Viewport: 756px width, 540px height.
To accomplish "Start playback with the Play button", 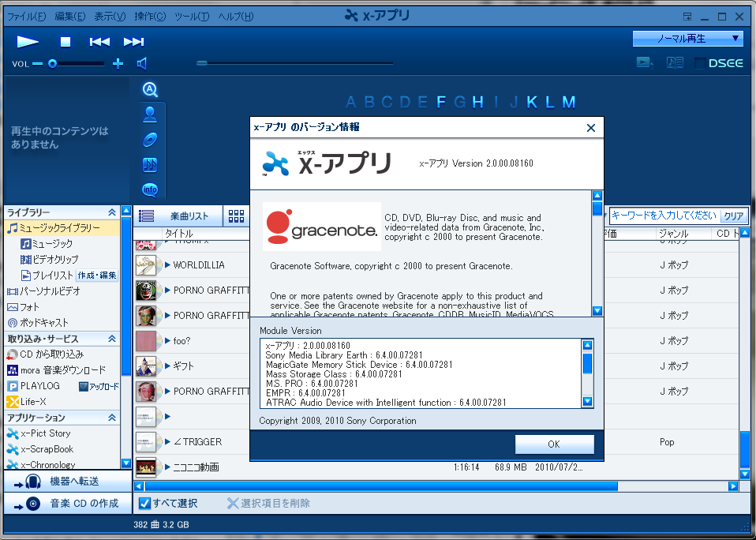I will tap(28, 42).
